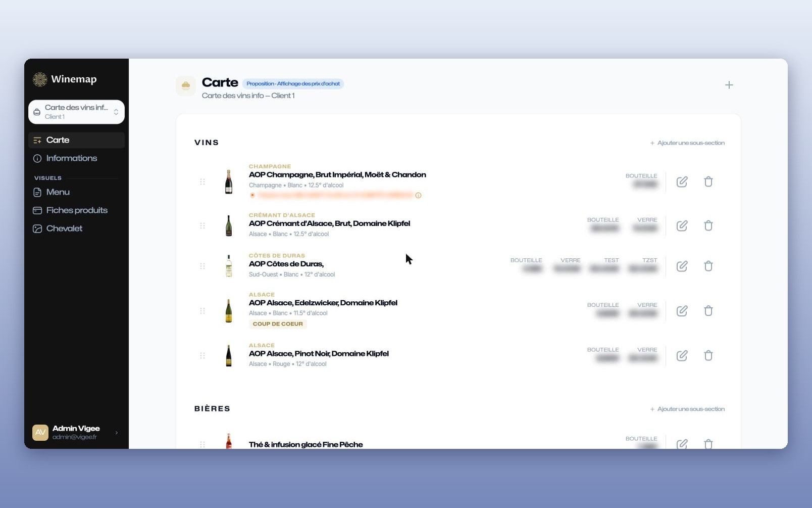Open Informations in the sidebar
Screen dimensions: 812x508
coord(76,158)
